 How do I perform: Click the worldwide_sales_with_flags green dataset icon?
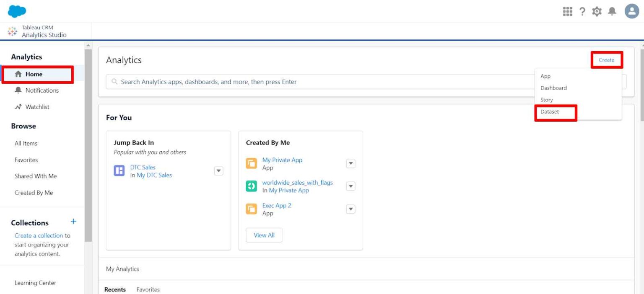[x=251, y=186]
